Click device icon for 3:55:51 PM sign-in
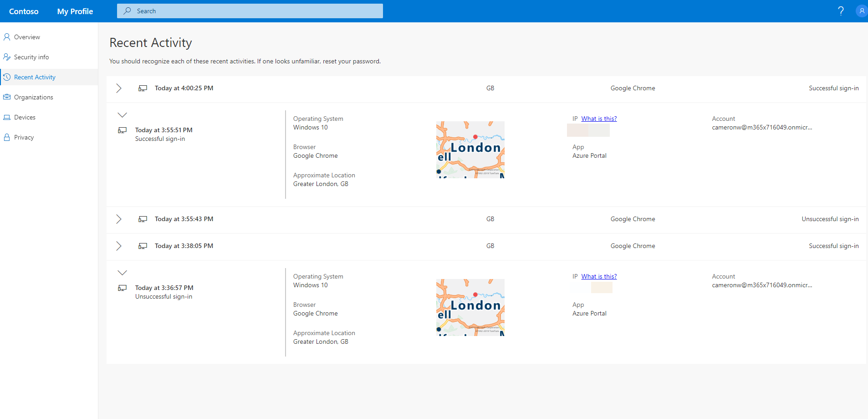Viewport: 868px width, 419px height. pyautogui.click(x=122, y=130)
